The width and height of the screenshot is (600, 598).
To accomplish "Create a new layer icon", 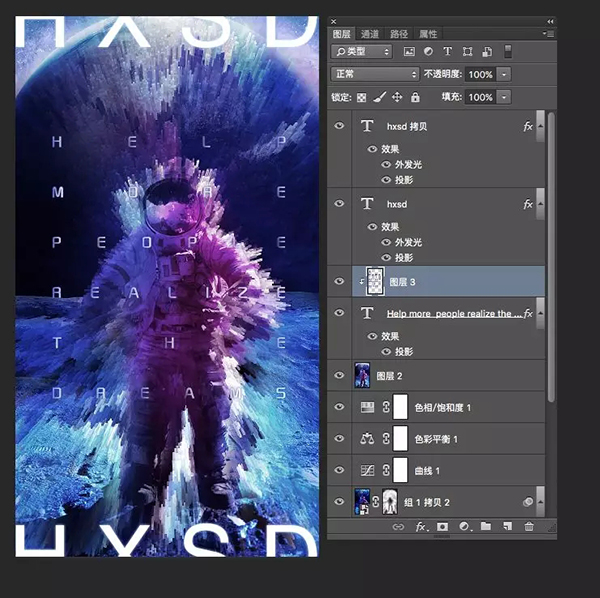I will pos(507,526).
